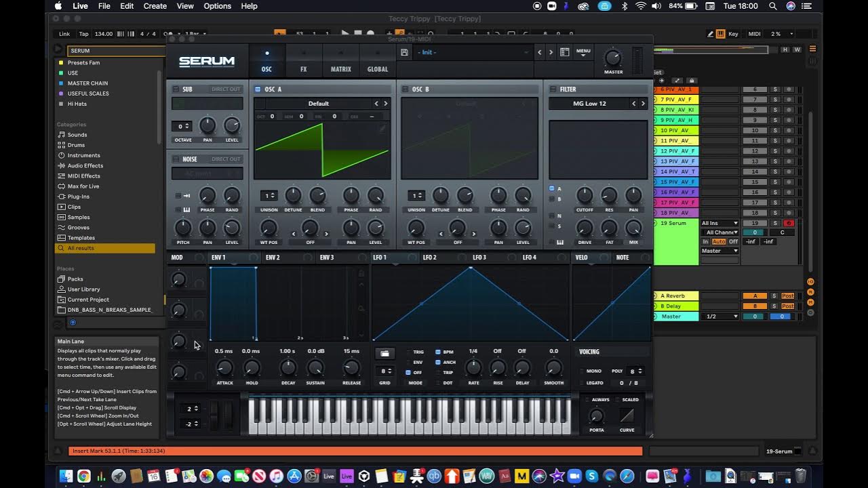The height and width of the screenshot is (488, 868).
Task: Open the 1/2 master output dropdown
Action: [x=719, y=317]
